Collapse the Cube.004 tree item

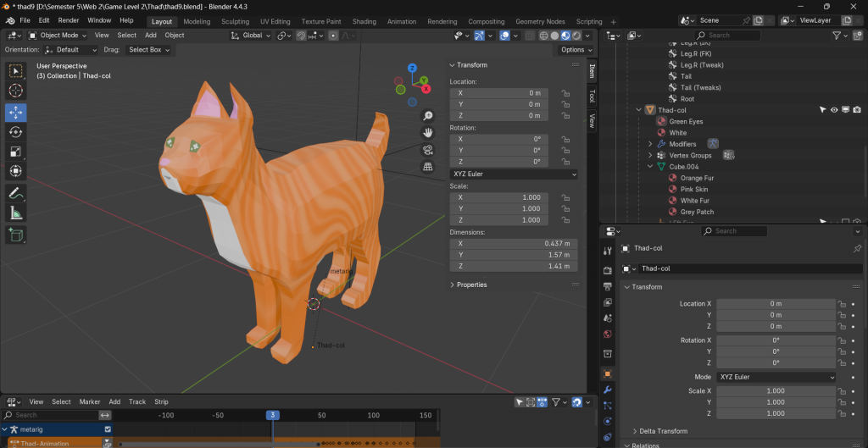pyautogui.click(x=650, y=167)
